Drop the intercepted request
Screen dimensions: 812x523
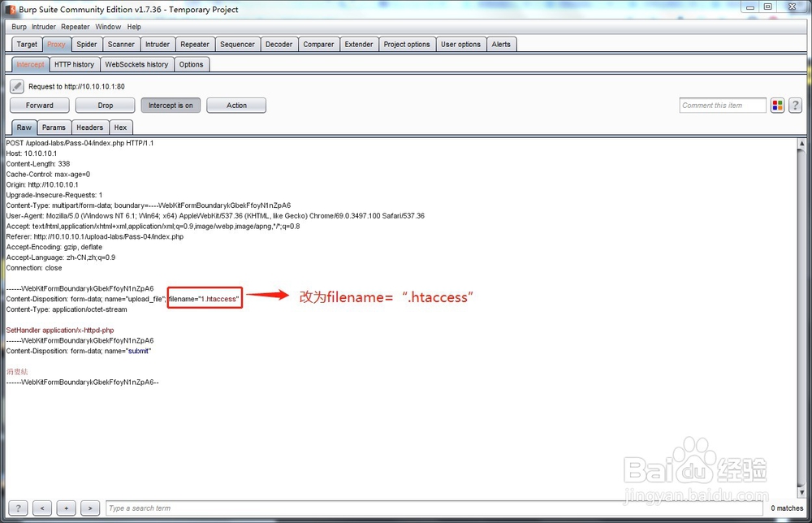[105, 106]
